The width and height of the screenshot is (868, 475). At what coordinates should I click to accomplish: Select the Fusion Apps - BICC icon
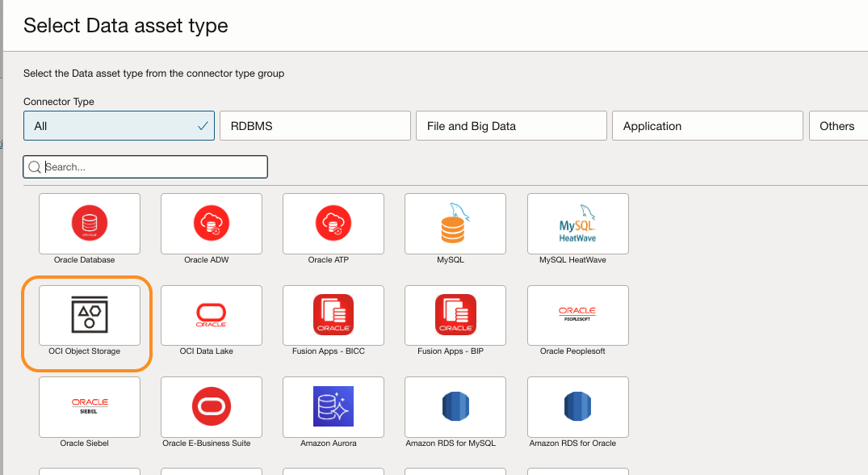pyautogui.click(x=333, y=316)
